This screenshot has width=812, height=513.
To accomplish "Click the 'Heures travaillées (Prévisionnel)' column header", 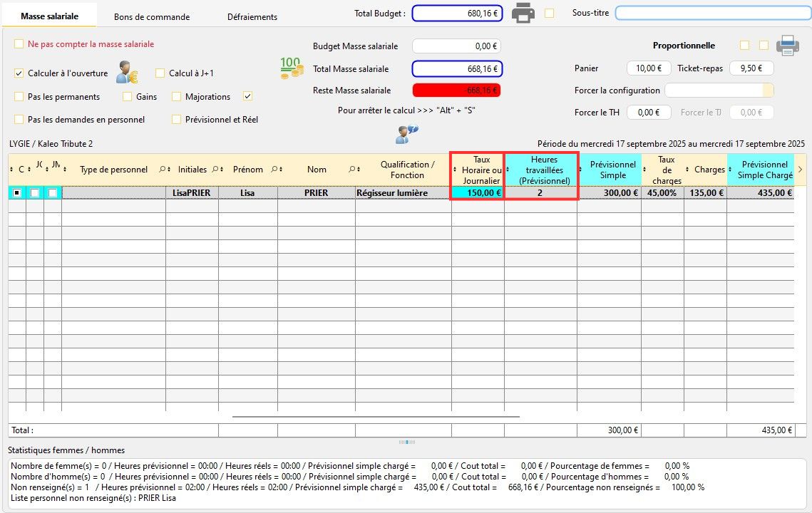I will (x=545, y=170).
